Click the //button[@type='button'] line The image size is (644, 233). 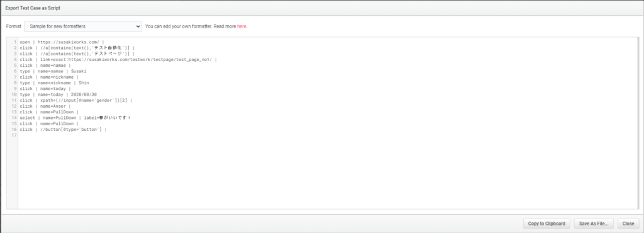pos(64,130)
